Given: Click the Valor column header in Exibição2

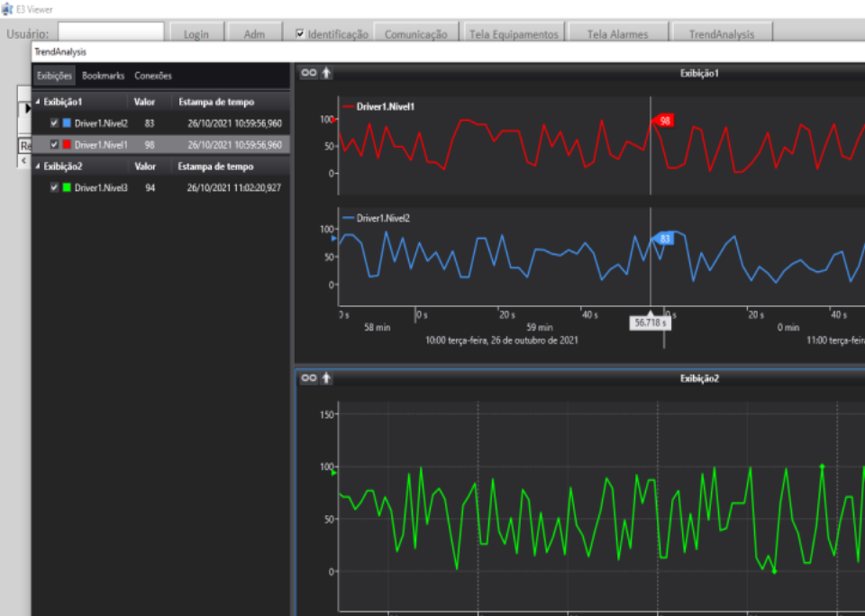Looking at the screenshot, I should [x=145, y=167].
